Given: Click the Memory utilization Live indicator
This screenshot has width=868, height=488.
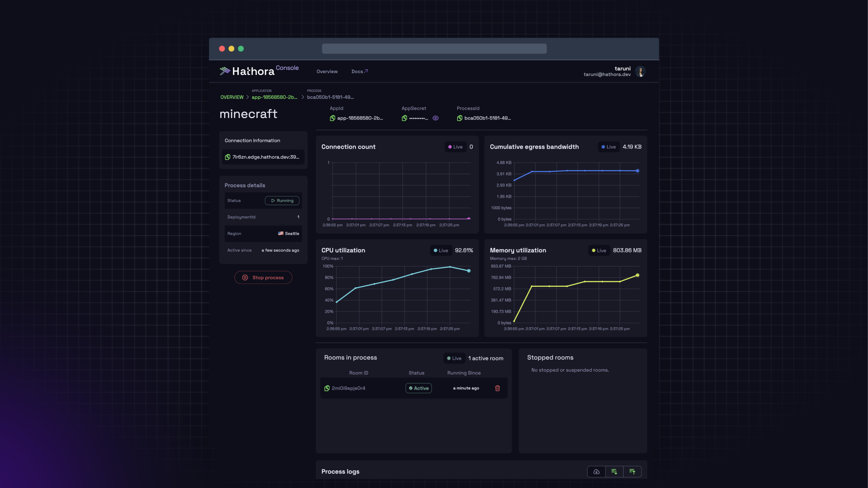Looking at the screenshot, I should 599,250.
